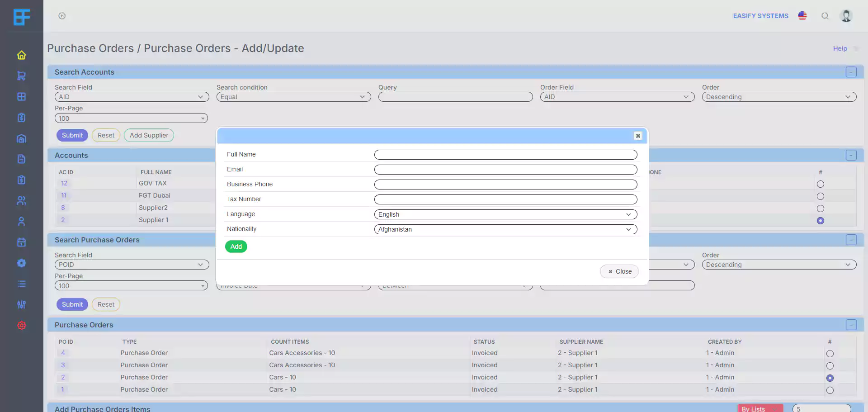
Task: Open the red gear icon in the sidebar
Action: click(x=21, y=326)
